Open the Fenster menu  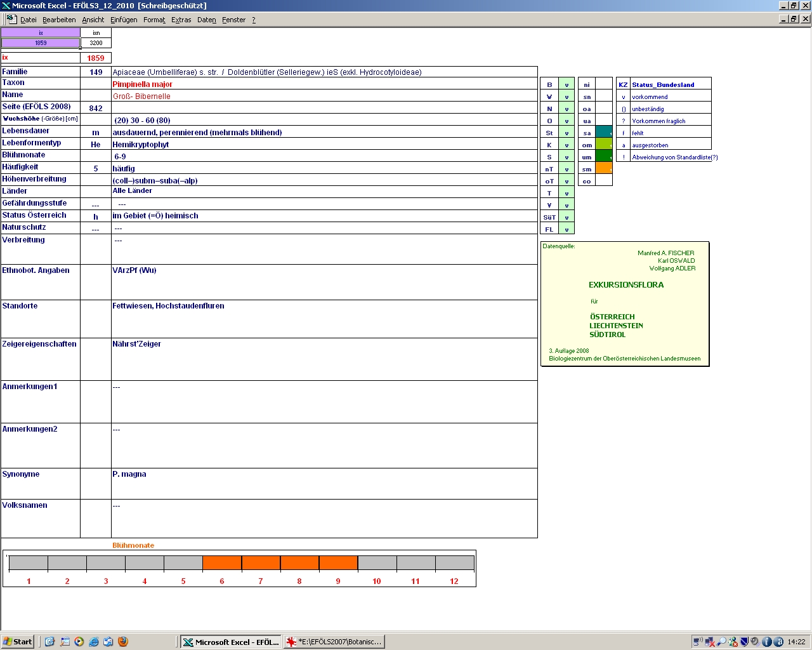tap(233, 20)
